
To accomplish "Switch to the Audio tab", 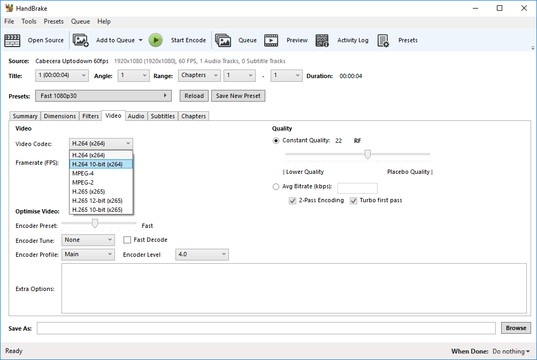I will (136, 116).
